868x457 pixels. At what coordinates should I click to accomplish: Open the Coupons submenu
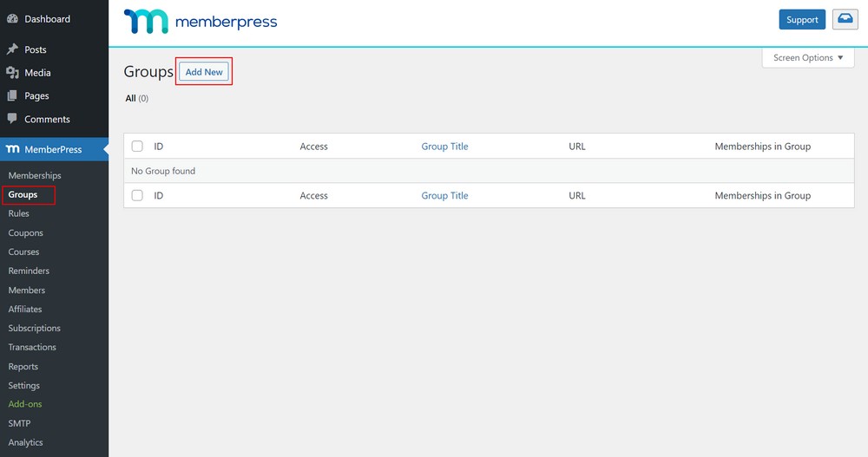click(x=25, y=233)
